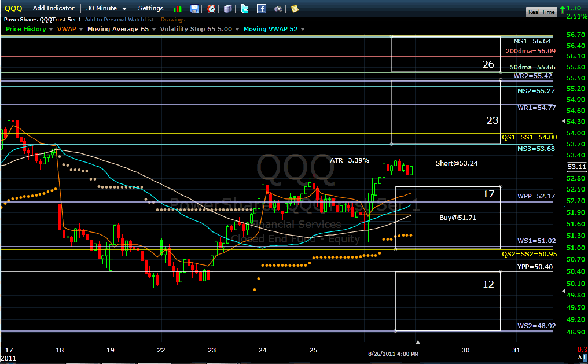The image size is (588, 364).
Task: Open the Drawings link
Action: (x=173, y=19)
